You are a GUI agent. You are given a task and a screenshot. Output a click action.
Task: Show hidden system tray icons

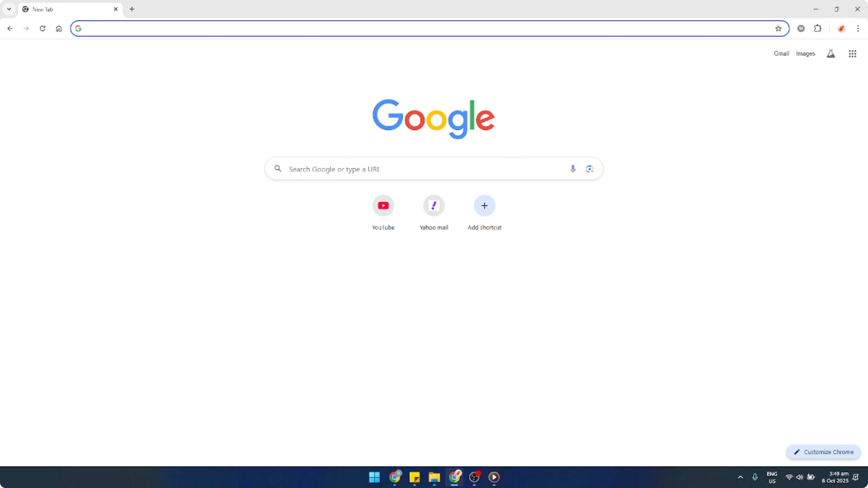[x=740, y=477]
